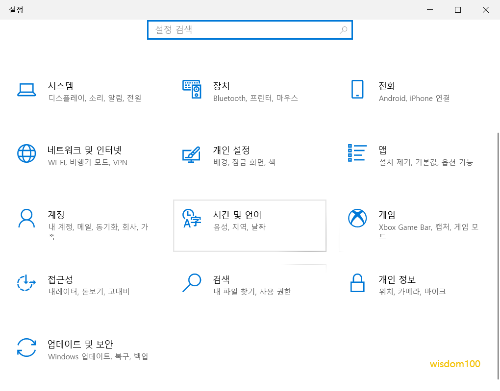
Task: Click the 배경, 잠금 화면, 색 description
Action: [x=244, y=163]
